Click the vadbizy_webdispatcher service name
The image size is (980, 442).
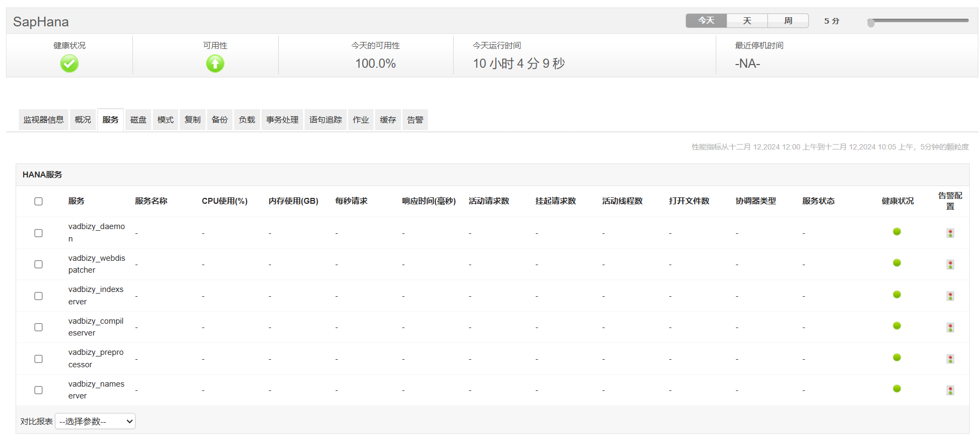click(x=97, y=264)
